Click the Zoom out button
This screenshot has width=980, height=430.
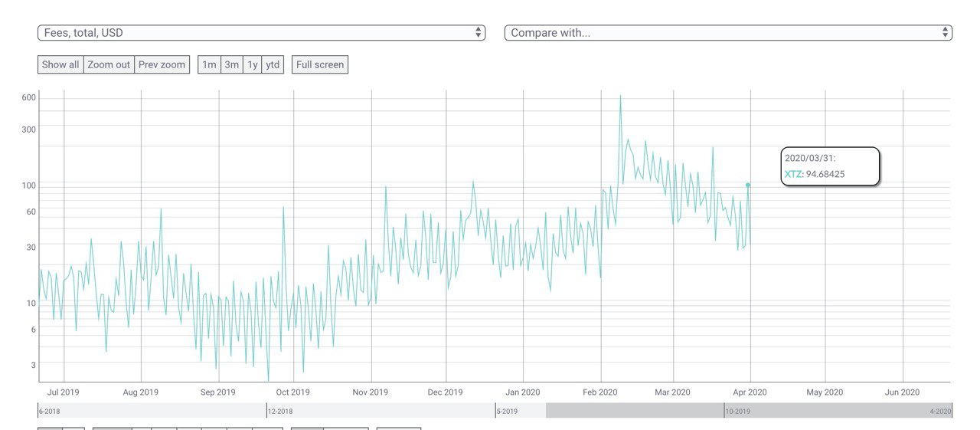pos(109,64)
